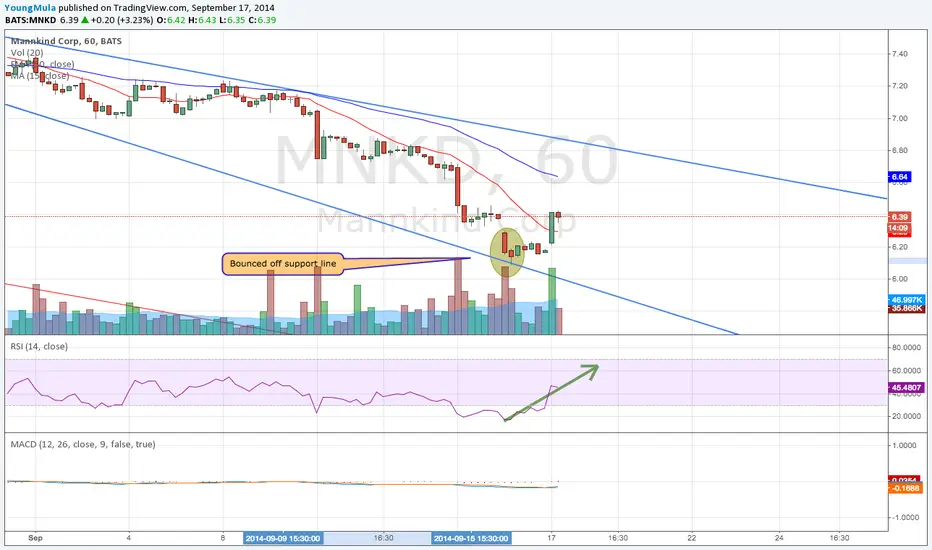Select the MA (15, close) indicator label
This screenshot has height=550, width=932.
tap(39, 76)
